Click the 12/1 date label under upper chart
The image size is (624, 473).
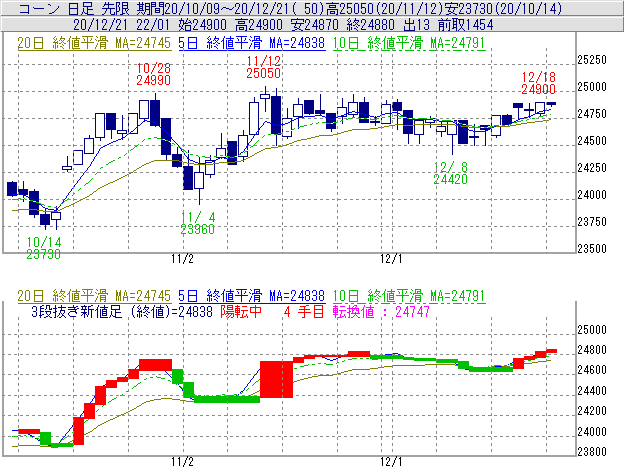pyautogui.click(x=391, y=259)
